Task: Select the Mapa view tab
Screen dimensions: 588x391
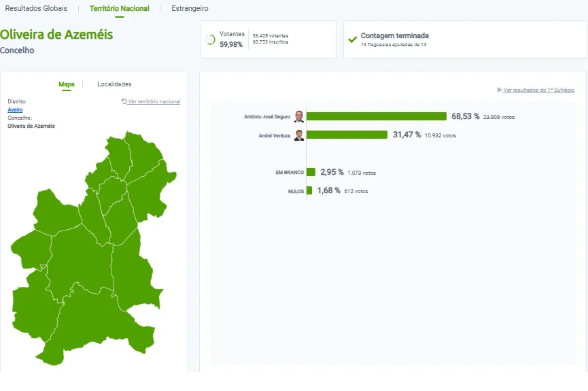Action: (67, 84)
